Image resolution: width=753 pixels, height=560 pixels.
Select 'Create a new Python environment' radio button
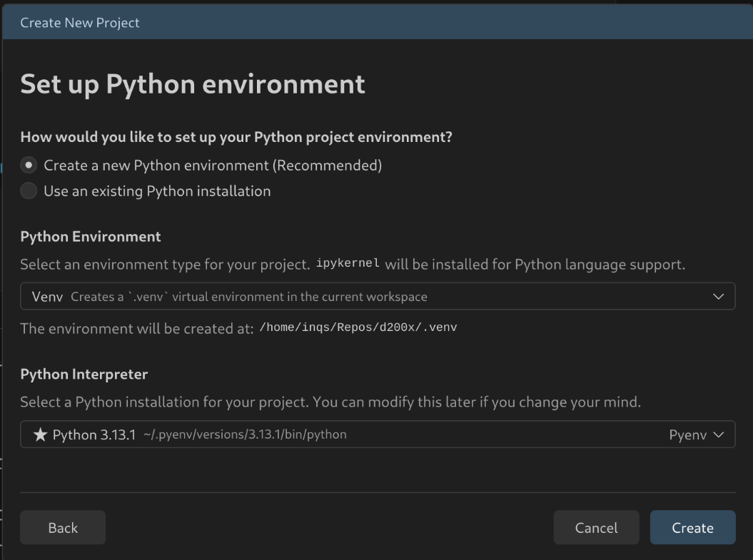tap(29, 166)
